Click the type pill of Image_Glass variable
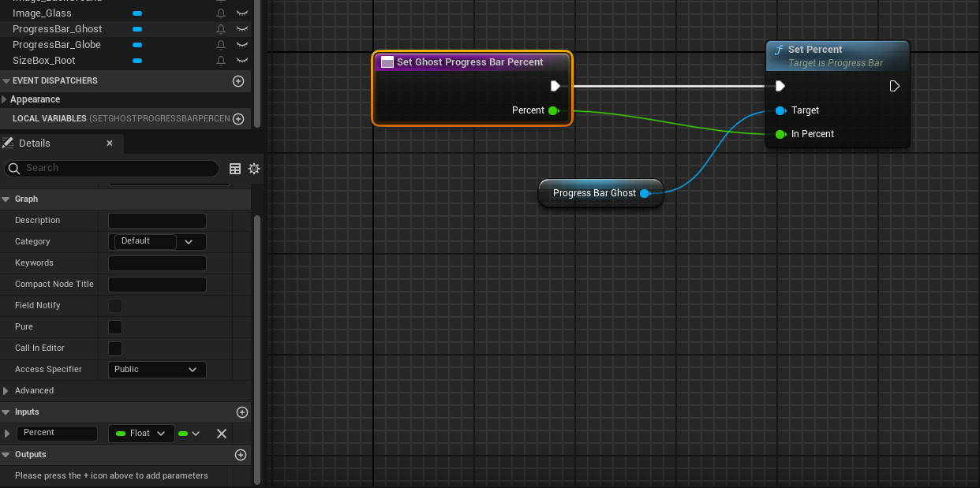 click(x=137, y=13)
